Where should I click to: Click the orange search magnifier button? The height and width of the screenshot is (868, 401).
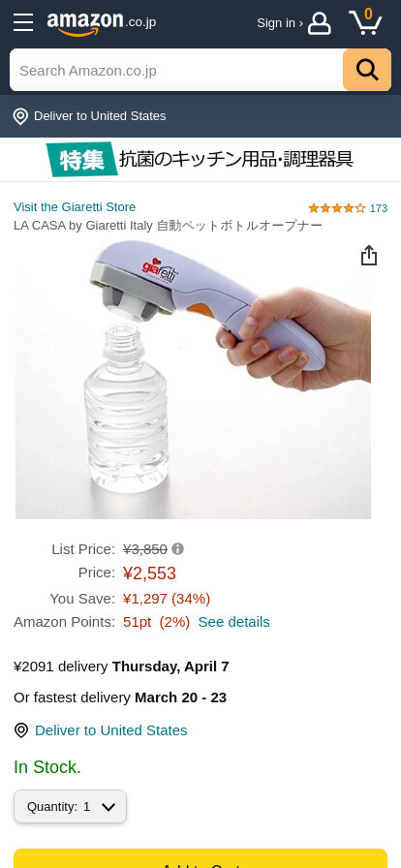click(367, 70)
